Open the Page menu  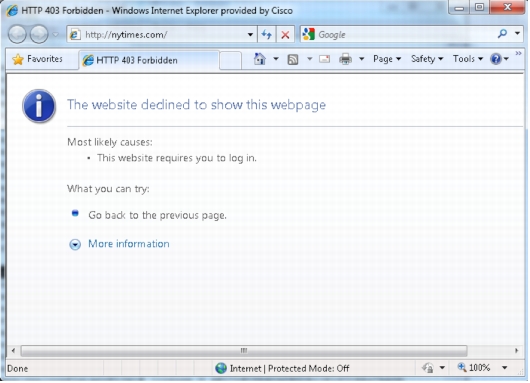pos(387,59)
